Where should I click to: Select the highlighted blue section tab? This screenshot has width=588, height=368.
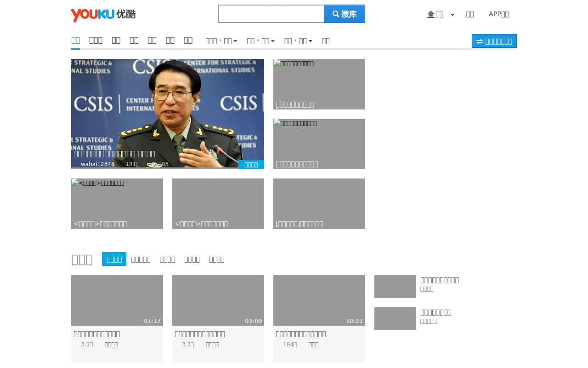click(x=114, y=259)
